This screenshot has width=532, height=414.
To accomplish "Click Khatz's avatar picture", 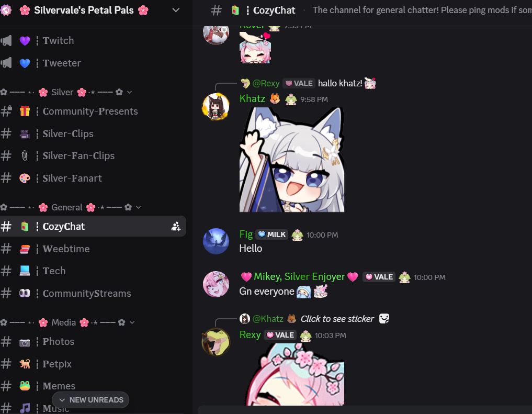I will tap(216, 106).
